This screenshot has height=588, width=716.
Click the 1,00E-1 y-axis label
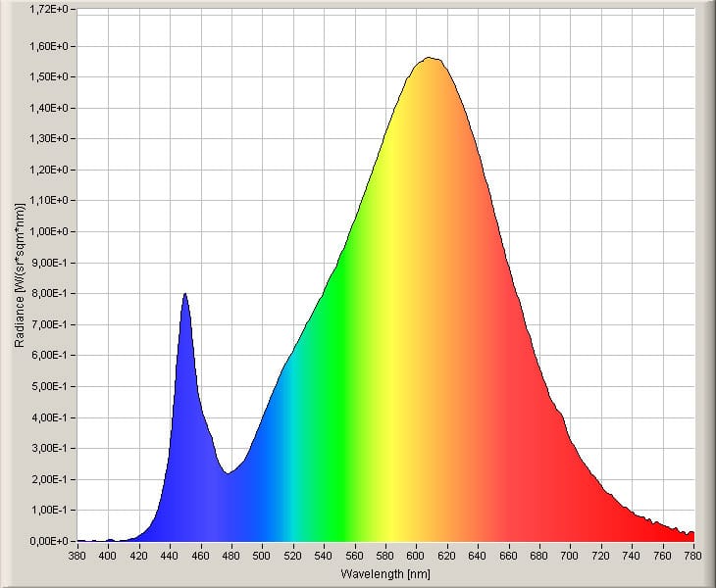click(50, 510)
